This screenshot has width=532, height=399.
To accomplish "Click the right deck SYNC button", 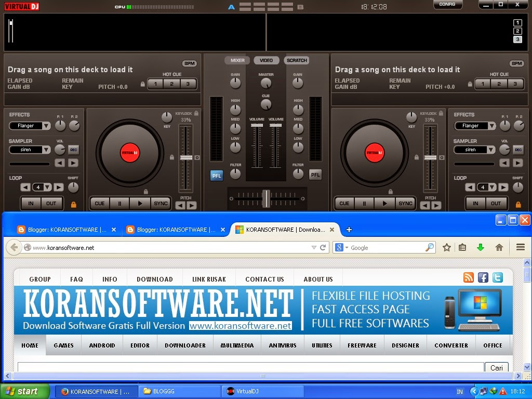I will (x=405, y=204).
